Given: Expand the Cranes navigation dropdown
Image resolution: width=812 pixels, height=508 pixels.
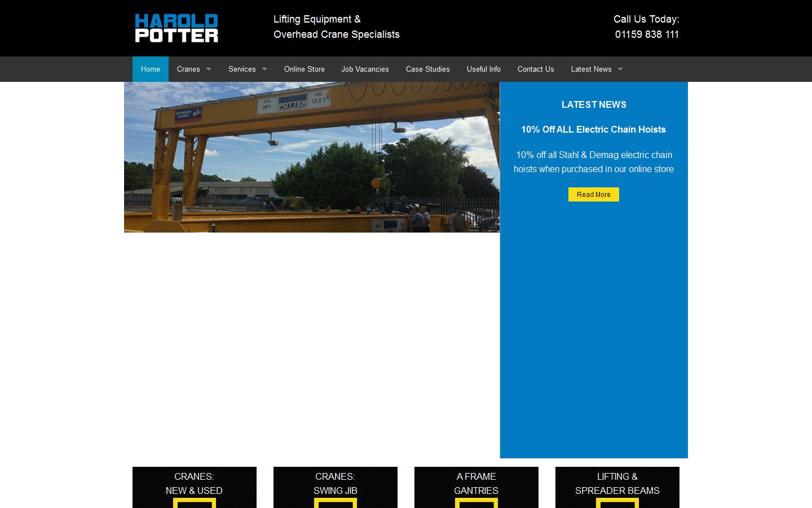Looking at the screenshot, I should tap(194, 69).
